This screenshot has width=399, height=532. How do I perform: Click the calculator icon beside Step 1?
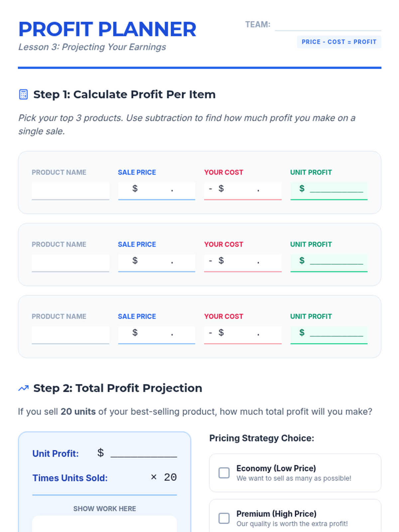coord(23,94)
